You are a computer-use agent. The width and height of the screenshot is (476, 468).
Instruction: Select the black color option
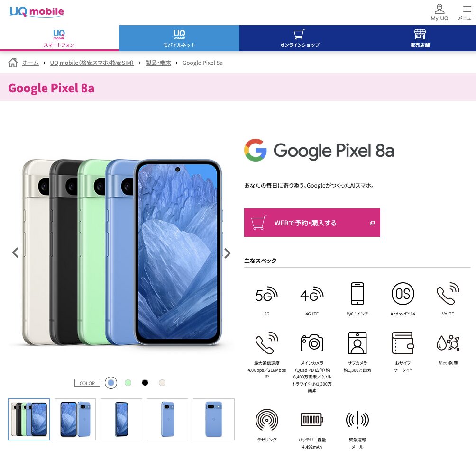click(145, 383)
